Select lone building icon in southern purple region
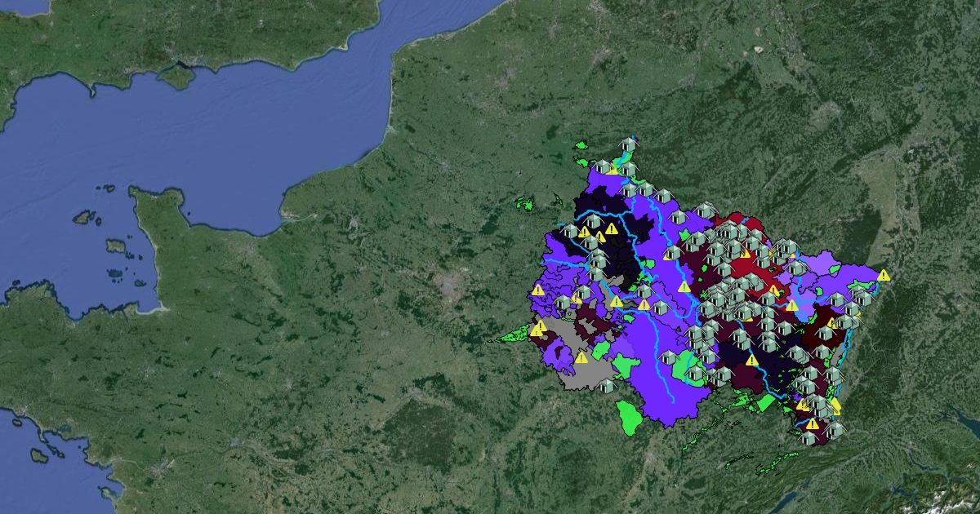The width and height of the screenshot is (980, 514). click(668, 357)
